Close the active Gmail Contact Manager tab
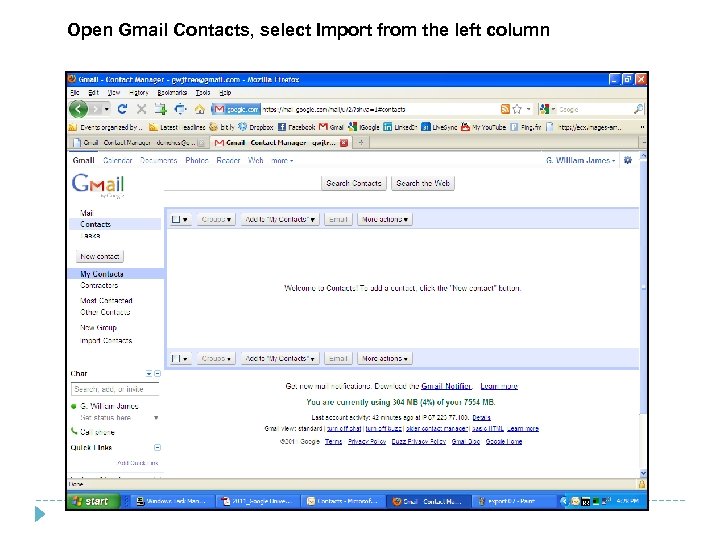720x540 pixels. point(344,143)
